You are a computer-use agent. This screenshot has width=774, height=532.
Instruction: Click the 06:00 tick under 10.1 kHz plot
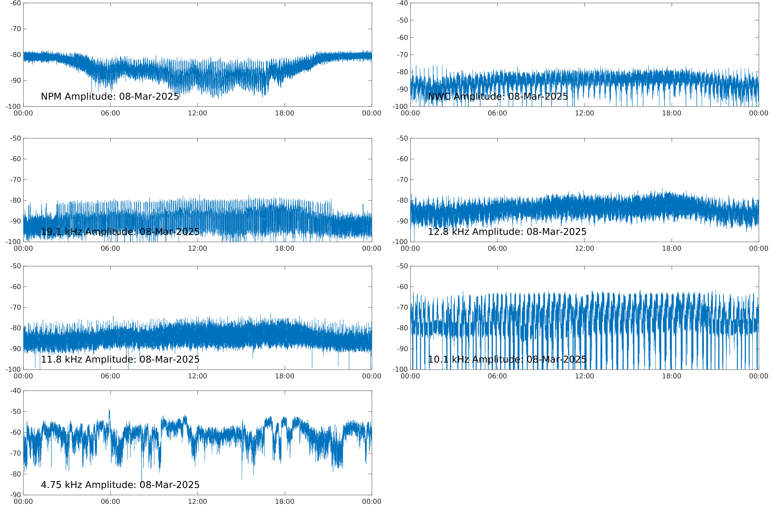pyautogui.click(x=497, y=376)
